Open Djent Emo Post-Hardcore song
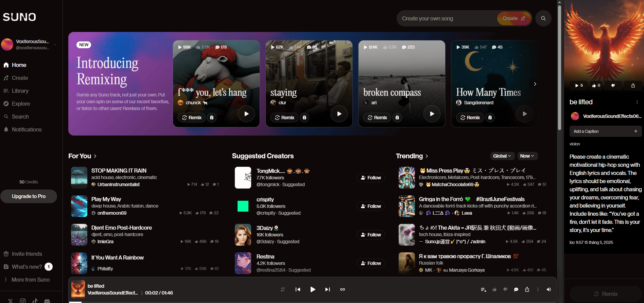Viewport: 644px width, 303px height. [122, 228]
